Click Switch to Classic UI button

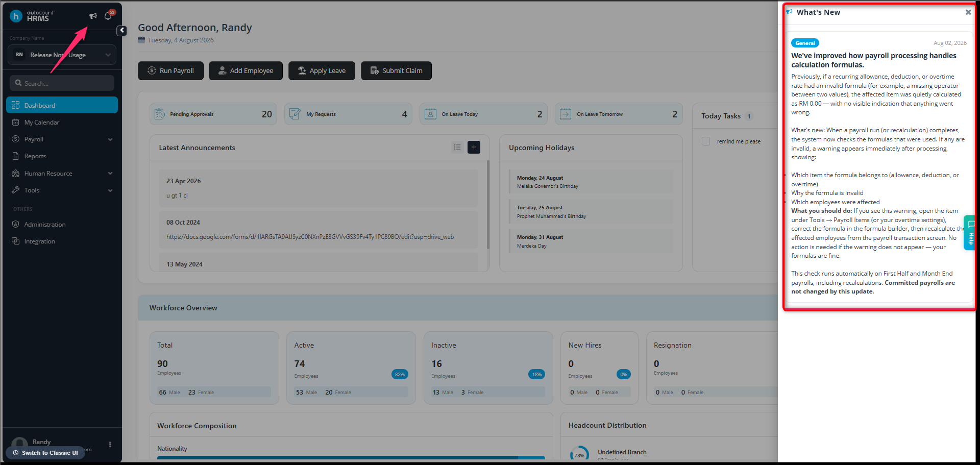pos(45,453)
